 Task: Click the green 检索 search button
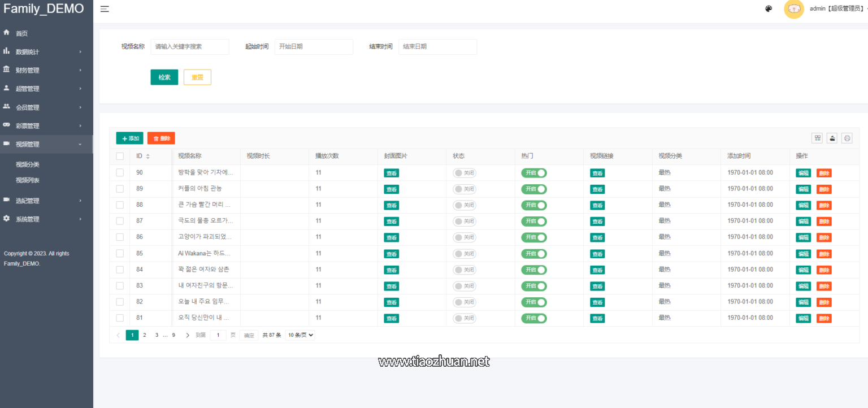164,77
